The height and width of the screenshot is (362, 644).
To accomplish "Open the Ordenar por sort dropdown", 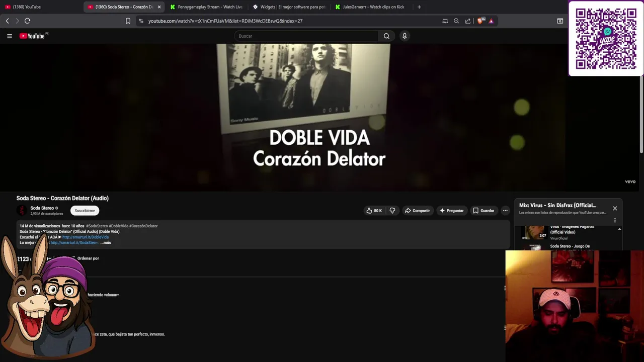I will click(88, 258).
